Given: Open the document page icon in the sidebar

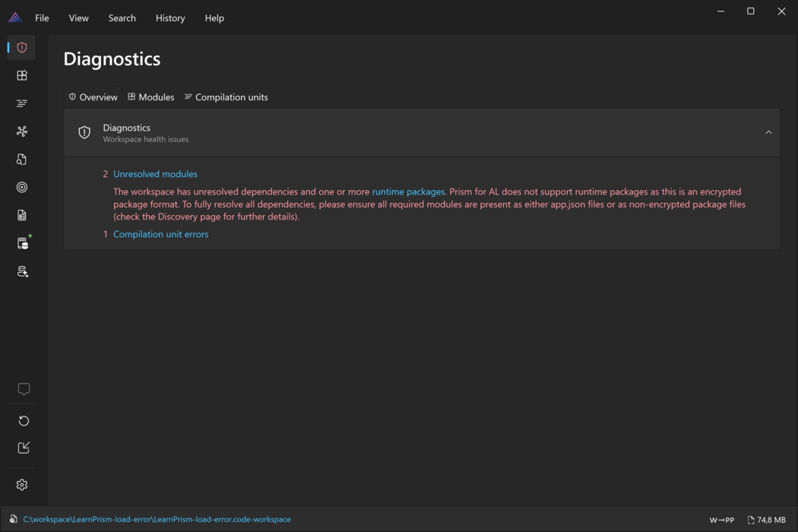Looking at the screenshot, I should [22, 215].
